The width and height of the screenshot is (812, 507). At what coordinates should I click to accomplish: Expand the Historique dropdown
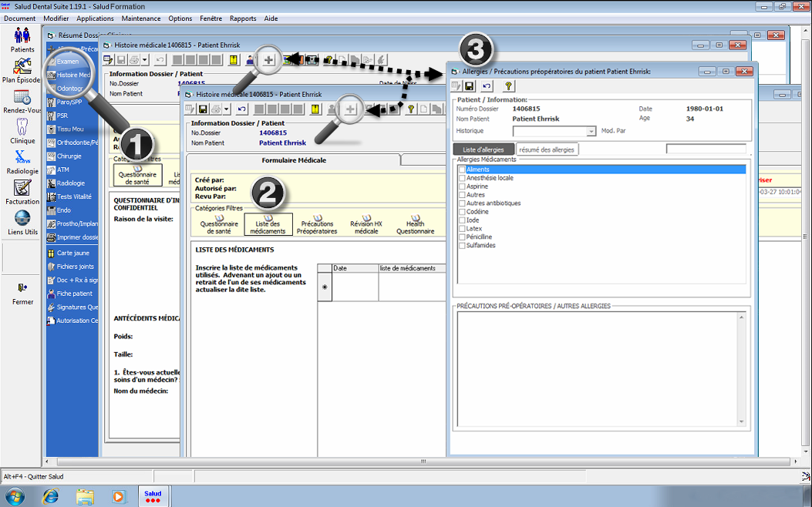pyautogui.click(x=591, y=132)
